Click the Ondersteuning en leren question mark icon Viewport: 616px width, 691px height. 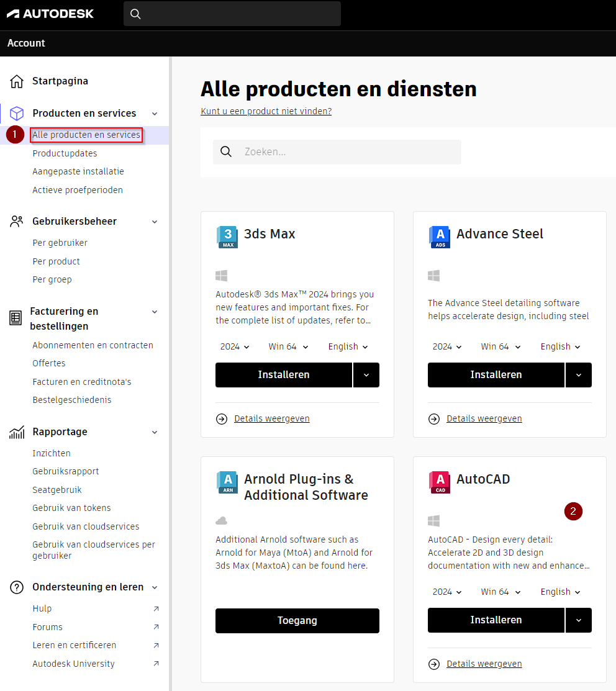[x=17, y=587]
